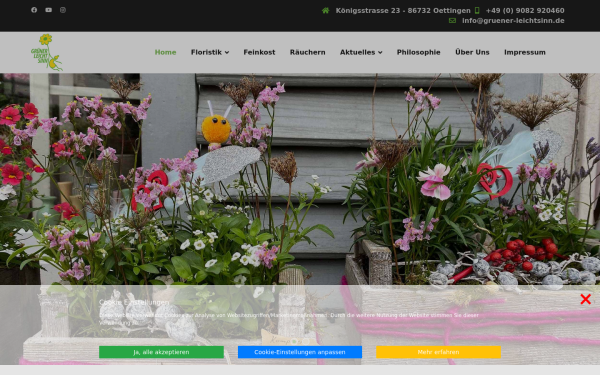This screenshot has width=600, height=375.
Task: Click the Cookie Einstellungen heading text
Action: 134,302
